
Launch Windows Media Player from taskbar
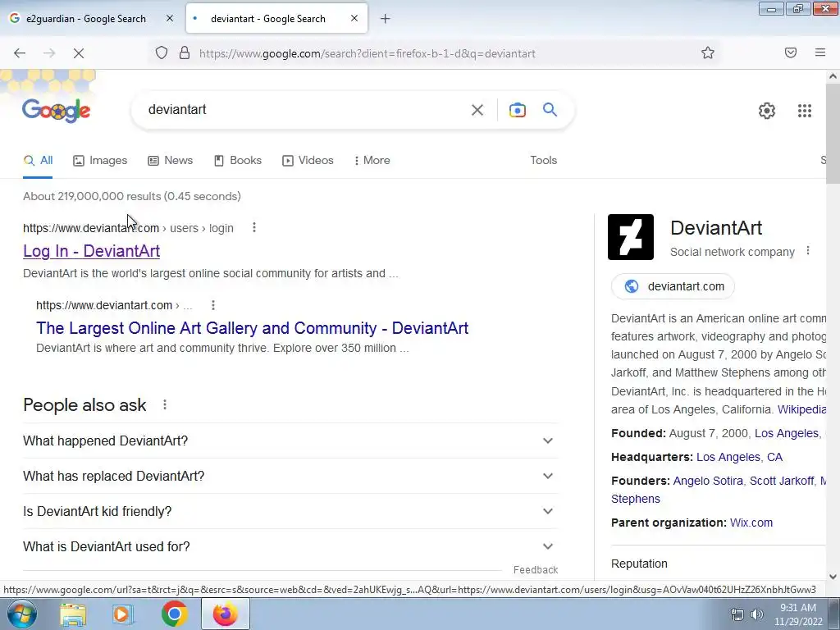click(122, 614)
